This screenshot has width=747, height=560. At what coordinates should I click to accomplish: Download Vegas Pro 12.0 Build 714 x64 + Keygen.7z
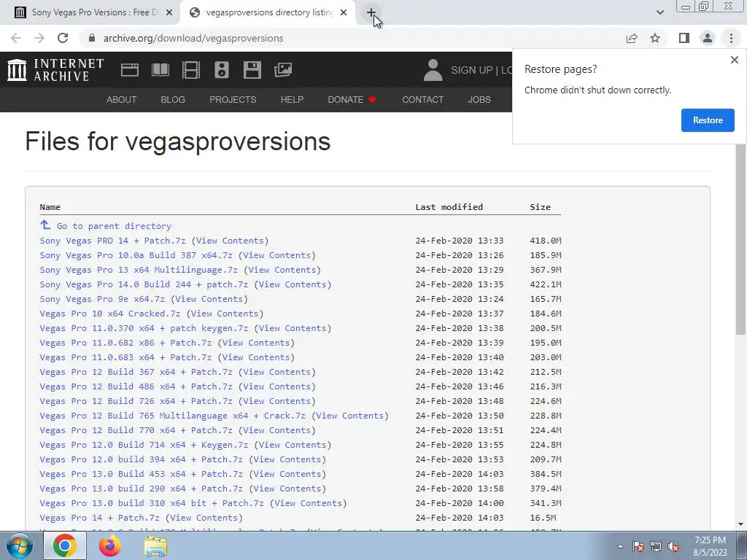click(x=144, y=445)
